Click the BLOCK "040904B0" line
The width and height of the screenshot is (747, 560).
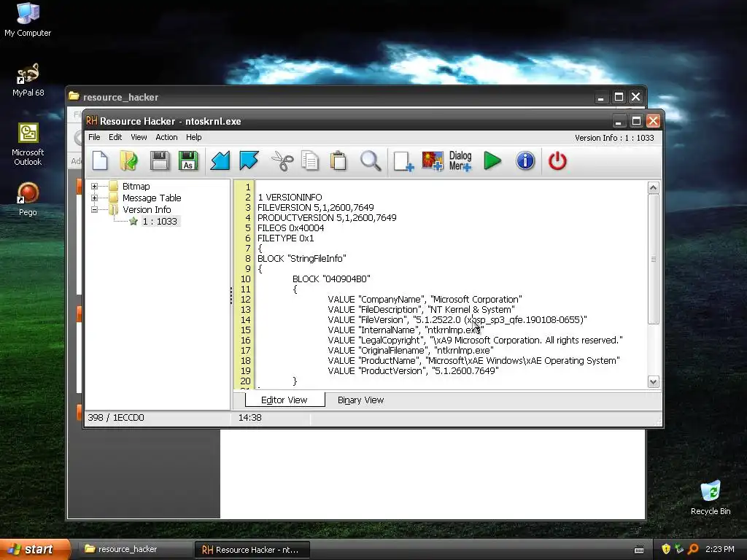(x=331, y=279)
